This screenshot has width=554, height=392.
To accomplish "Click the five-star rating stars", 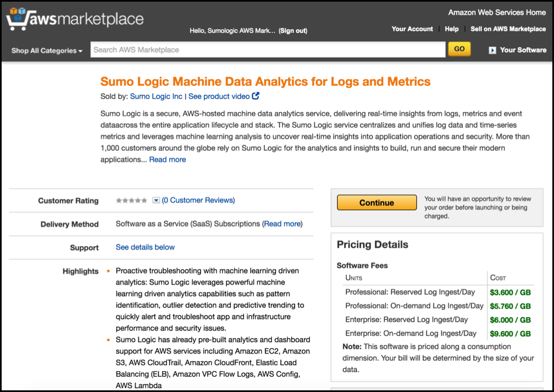I will (x=131, y=200).
